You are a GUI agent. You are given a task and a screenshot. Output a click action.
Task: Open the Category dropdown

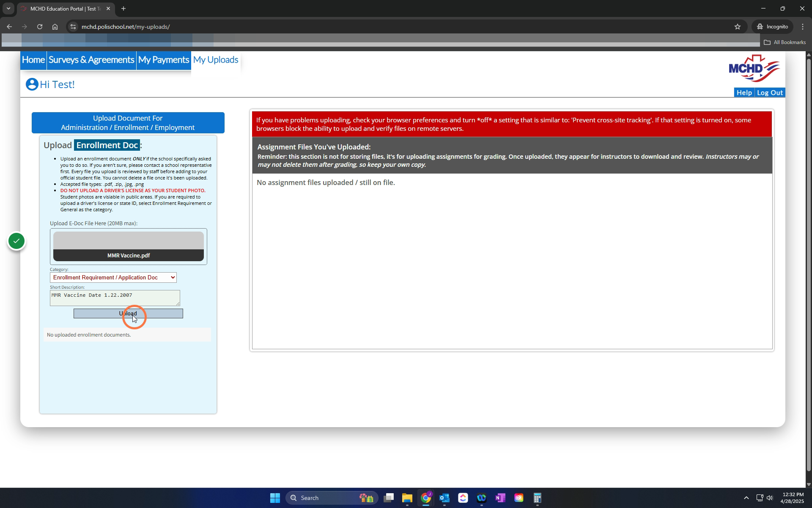[x=113, y=277]
